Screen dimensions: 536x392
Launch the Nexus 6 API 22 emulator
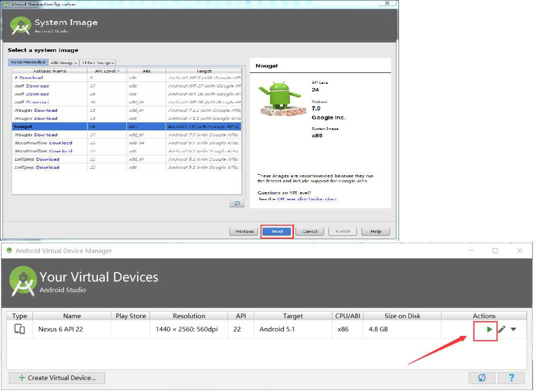(x=489, y=330)
